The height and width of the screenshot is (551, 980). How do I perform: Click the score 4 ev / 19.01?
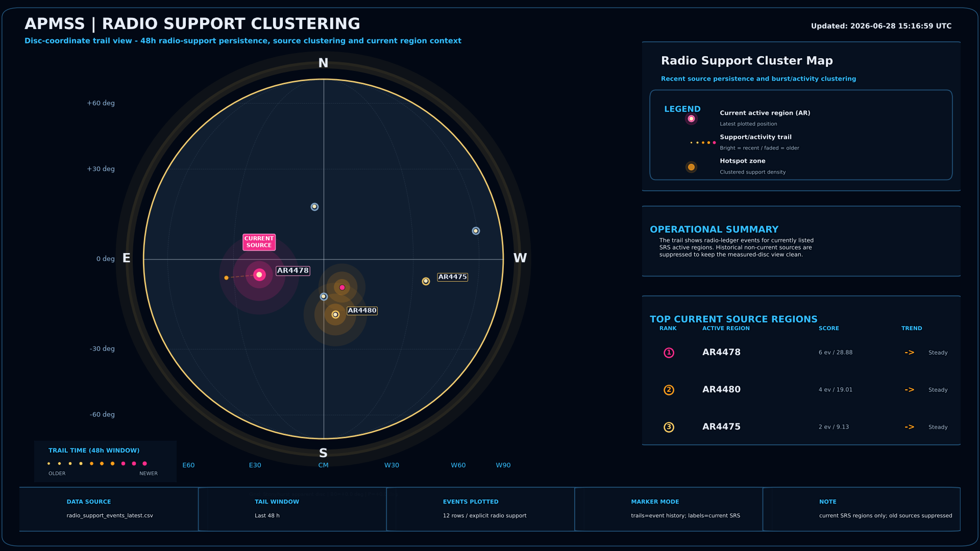point(836,390)
